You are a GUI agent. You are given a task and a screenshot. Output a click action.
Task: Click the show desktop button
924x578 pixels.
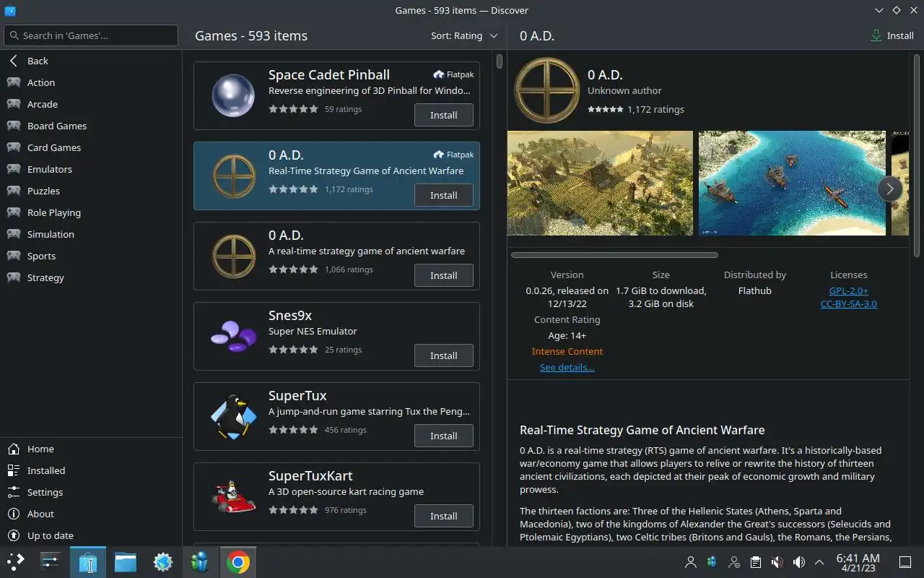pos(905,562)
